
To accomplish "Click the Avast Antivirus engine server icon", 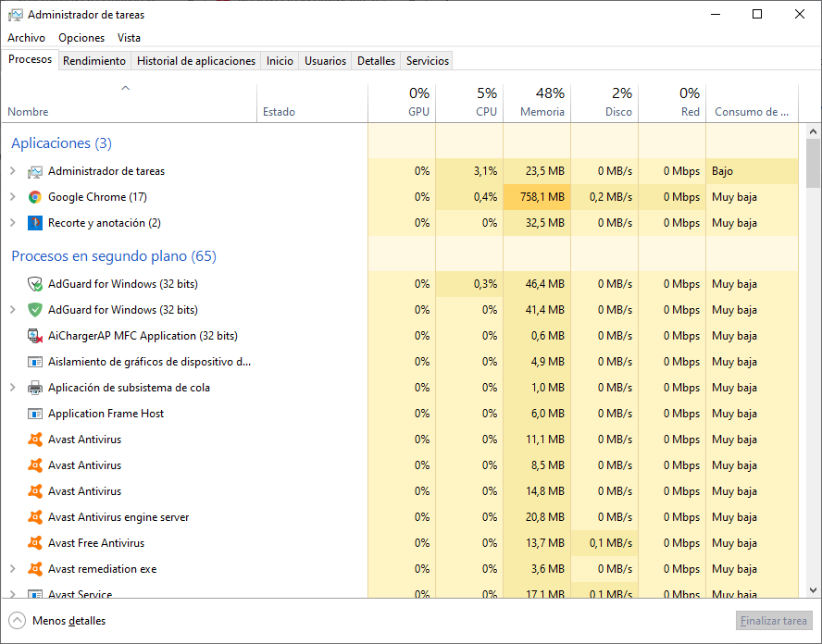I will [34, 517].
